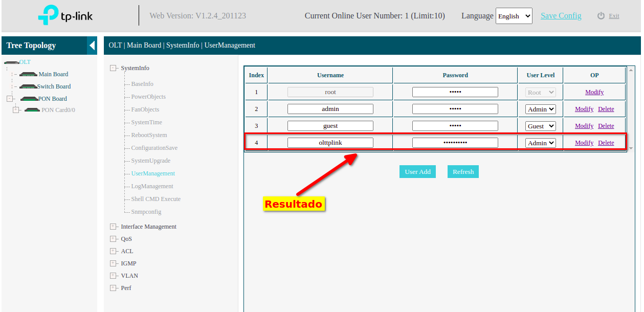Open the Shell CMD Execute item
Image resolution: width=644 pixels, height=312 pixels.
click(x=156, y=199)
